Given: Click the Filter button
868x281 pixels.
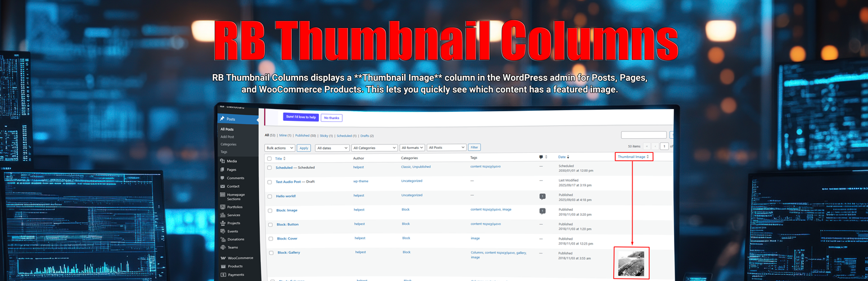Looking at the screenshot, I should click(x=474, y=147).
